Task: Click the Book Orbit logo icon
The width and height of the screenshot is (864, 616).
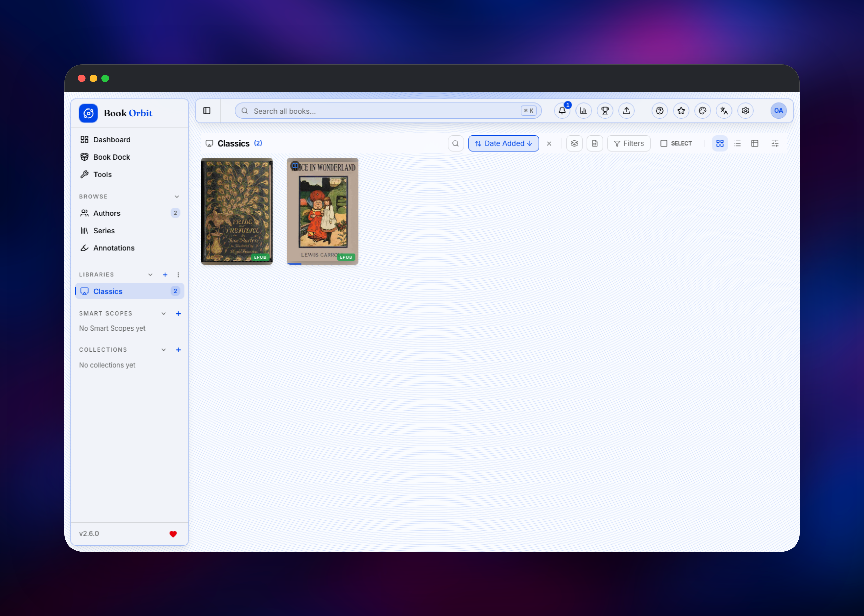Action: (x=88, y=113)
